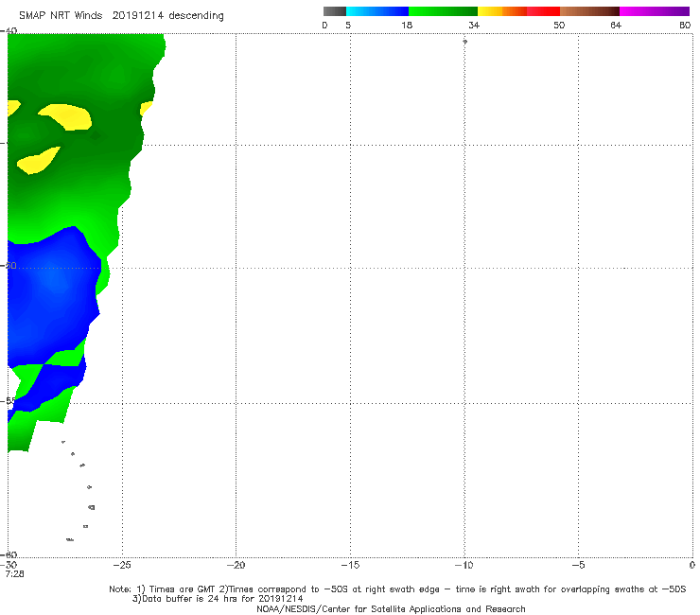Viewport: 700px width, 615px height.
Task: Click the brown segment of the color bar
Action: pyautogui.click(x=589, y=11)
